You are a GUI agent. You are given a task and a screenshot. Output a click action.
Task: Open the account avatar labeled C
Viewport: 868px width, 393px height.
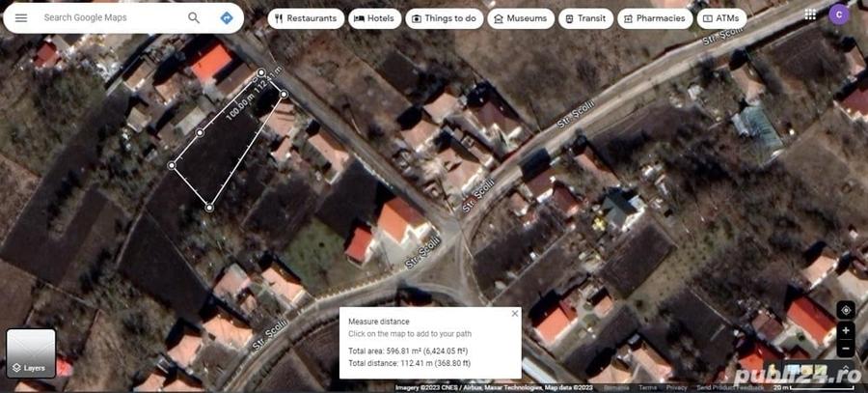point(839,14)
